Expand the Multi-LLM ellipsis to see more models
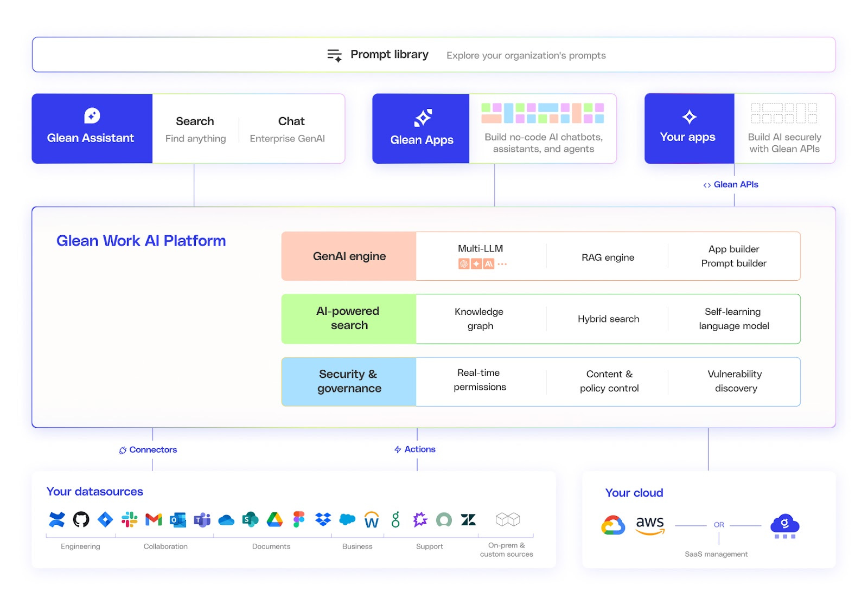Viewport: 868px width, 605px height. 502,263
